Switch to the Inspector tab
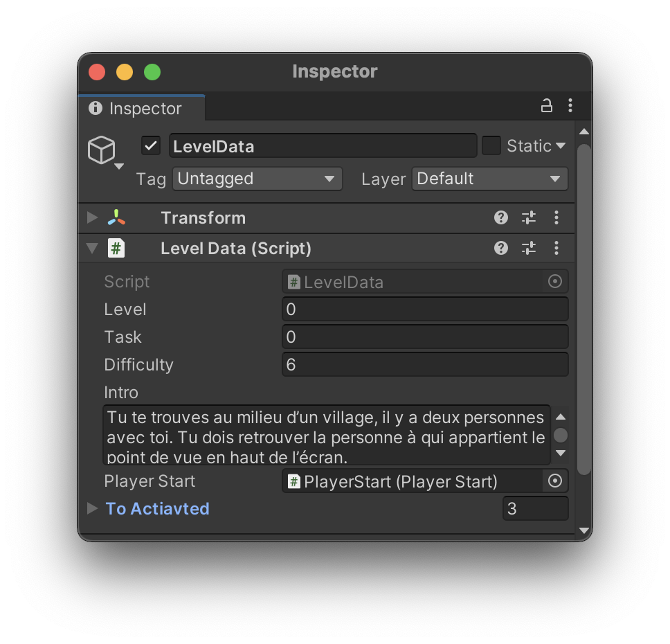 [141, 108]
